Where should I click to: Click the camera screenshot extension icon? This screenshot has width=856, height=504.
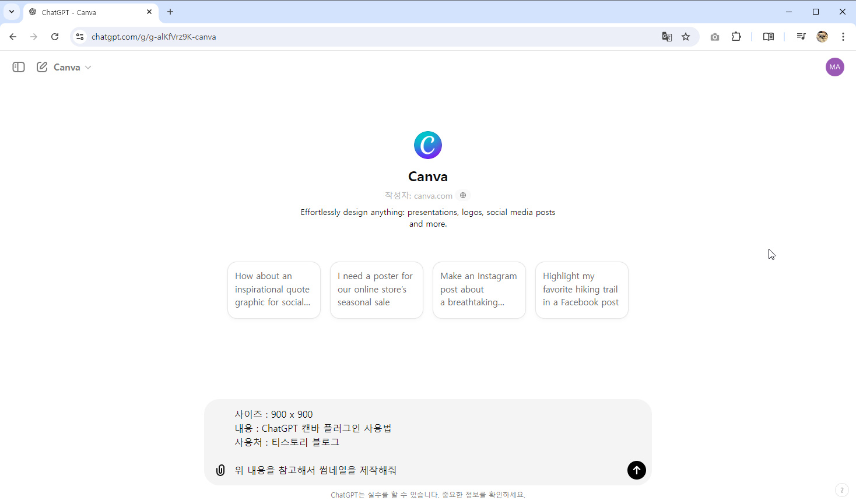(x=715, y=37)
